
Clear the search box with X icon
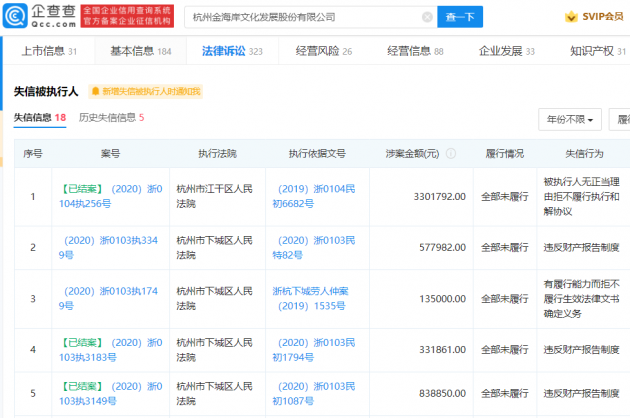427,17
